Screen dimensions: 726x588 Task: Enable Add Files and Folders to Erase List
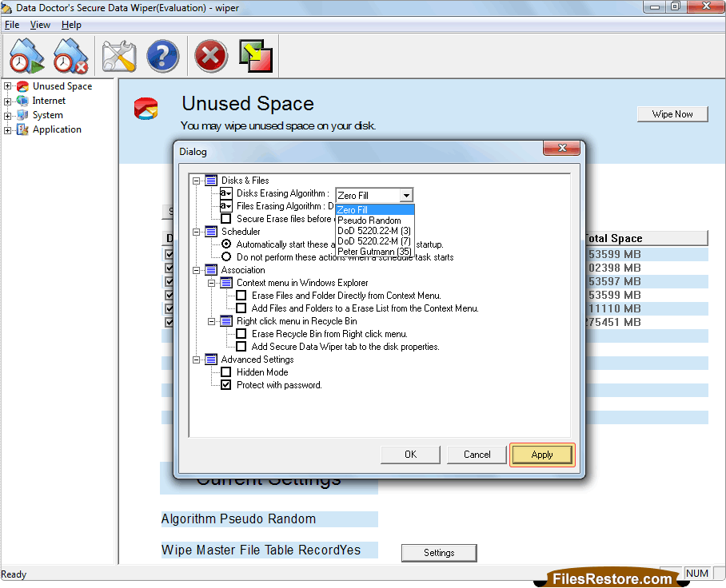pyautogui.click(x=241, y=308)
